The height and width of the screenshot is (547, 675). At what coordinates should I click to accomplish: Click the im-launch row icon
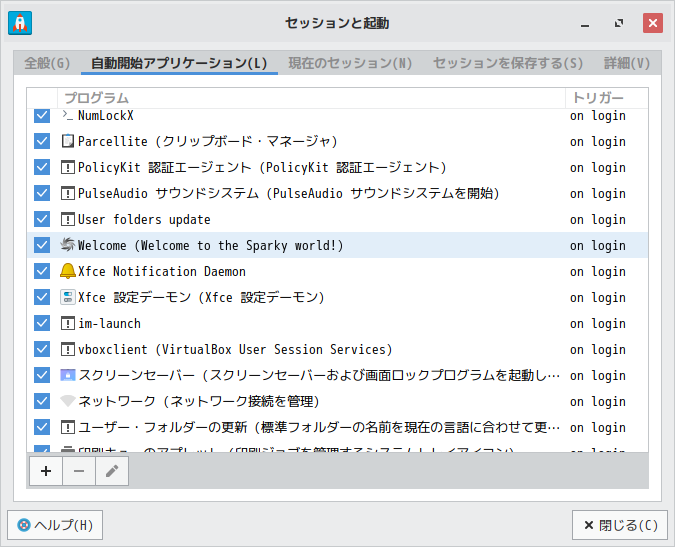(68, 323)
